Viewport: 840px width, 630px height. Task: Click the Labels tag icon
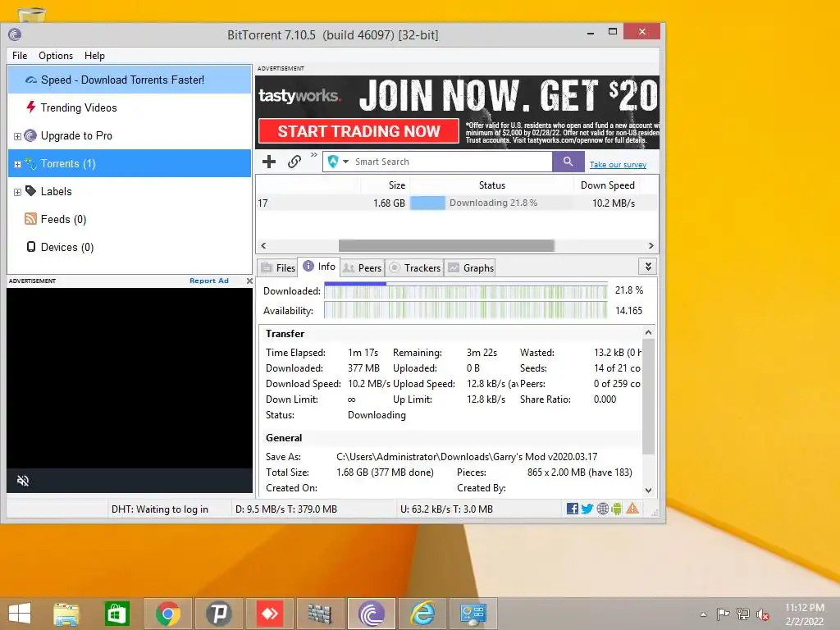point(30,190)
